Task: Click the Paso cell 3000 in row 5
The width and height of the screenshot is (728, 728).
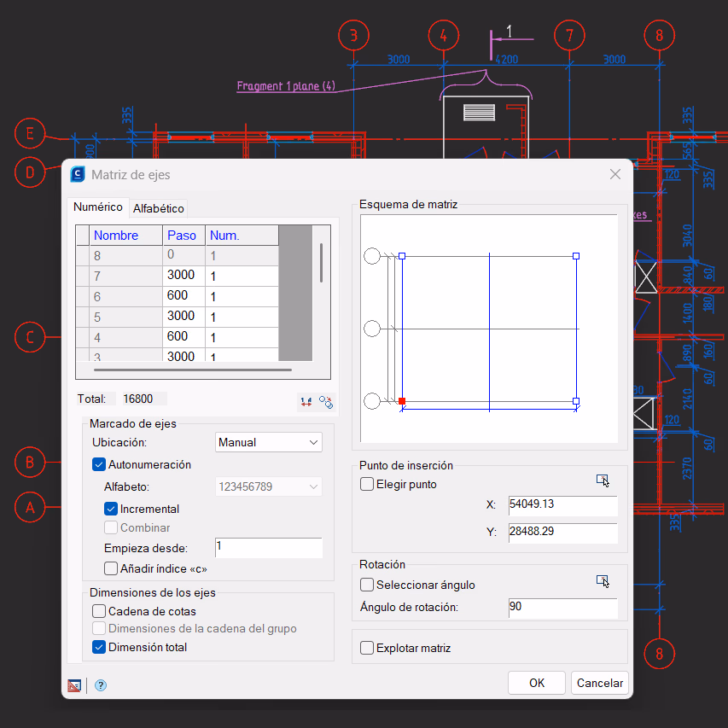Action: point(183,317)
